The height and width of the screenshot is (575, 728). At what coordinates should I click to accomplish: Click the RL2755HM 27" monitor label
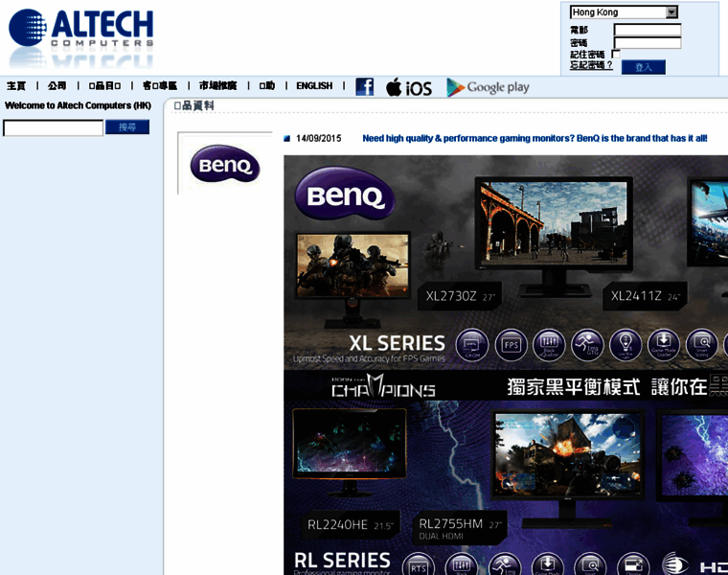tap(460, 529)
